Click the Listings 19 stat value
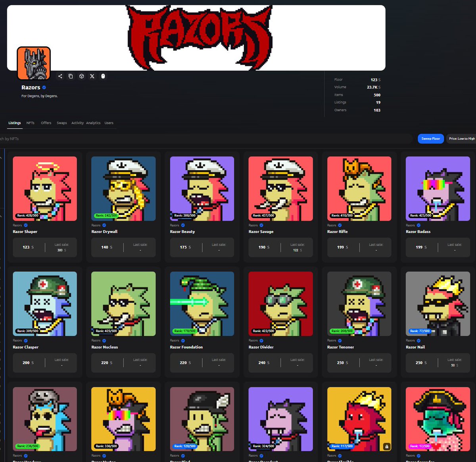 378,102
